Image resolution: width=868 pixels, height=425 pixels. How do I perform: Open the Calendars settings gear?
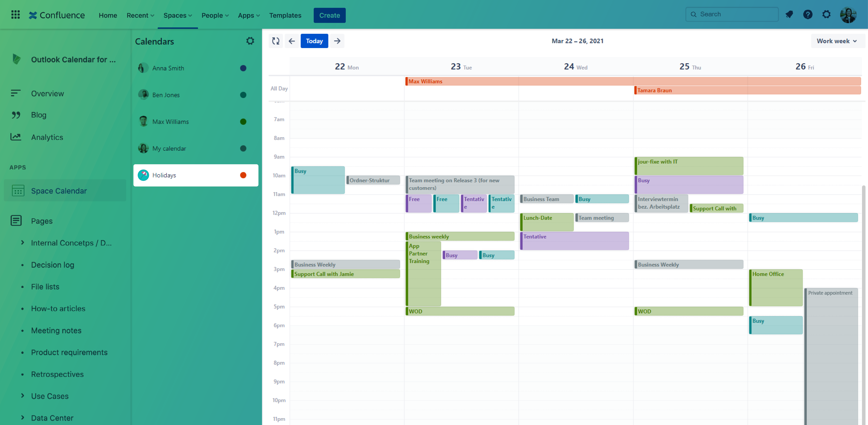250,41
